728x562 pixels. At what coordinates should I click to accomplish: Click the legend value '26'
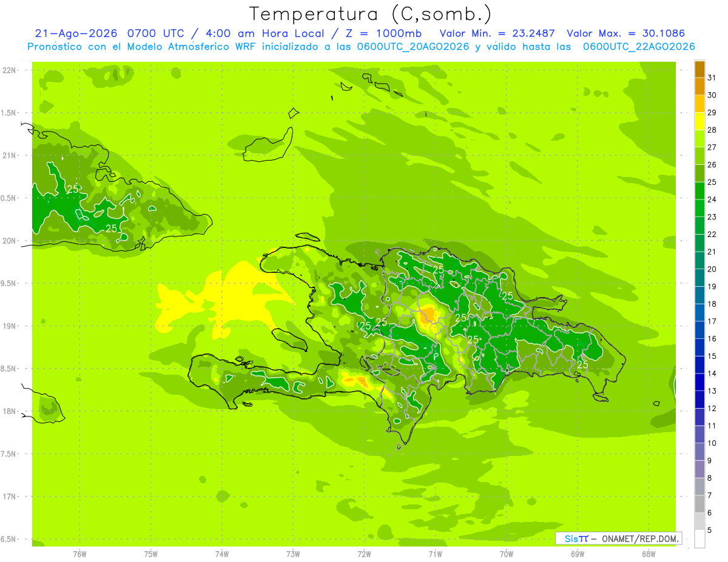point(712,165)
